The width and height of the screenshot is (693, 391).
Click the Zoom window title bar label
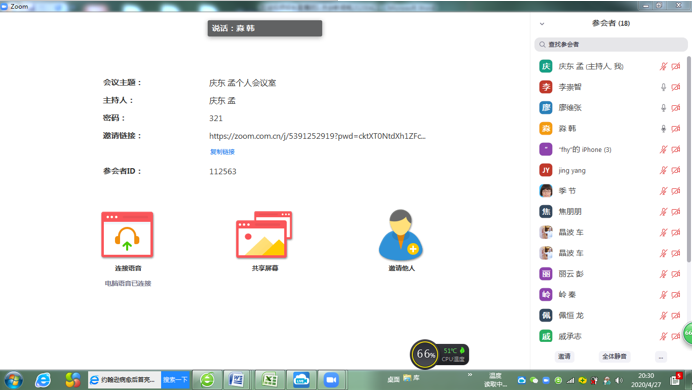tap(19, 6)
